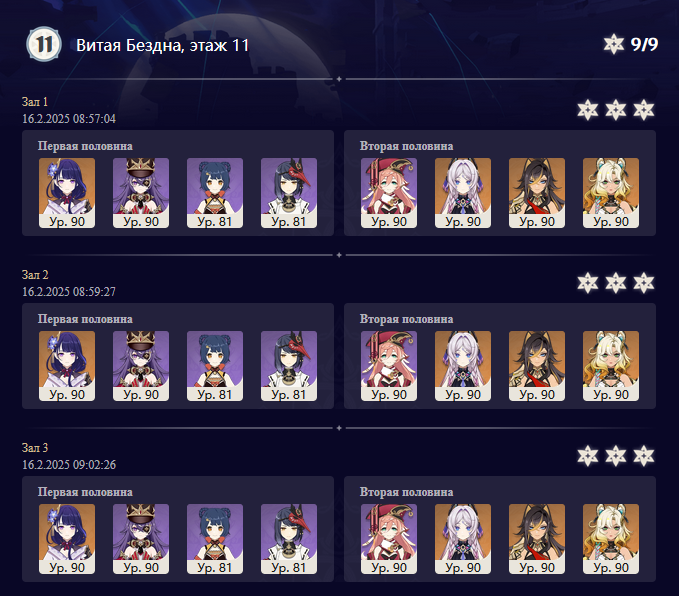Click Kujou Sara card in Зал 3 first half

click(x=289, y=539)
